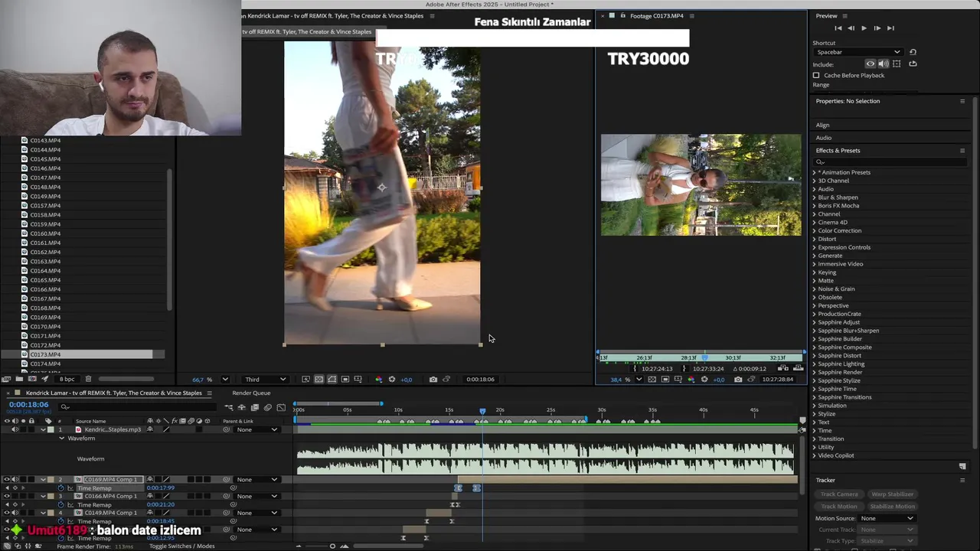The height and width of the screenshot is (551, 980).
Task: Open the Audio panel
Action: (823, 138)
